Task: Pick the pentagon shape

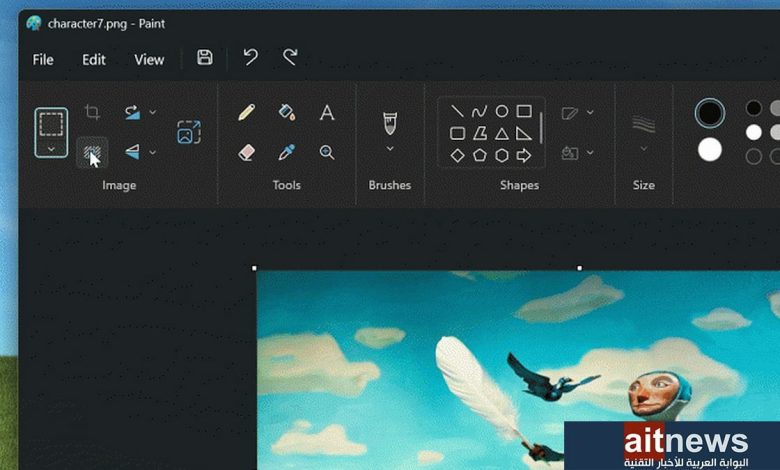Action: [x=480, y=155]
